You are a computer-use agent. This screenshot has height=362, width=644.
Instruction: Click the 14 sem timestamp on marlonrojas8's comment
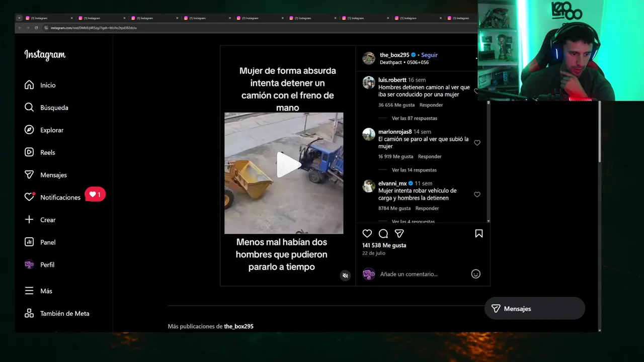(422, 132)
